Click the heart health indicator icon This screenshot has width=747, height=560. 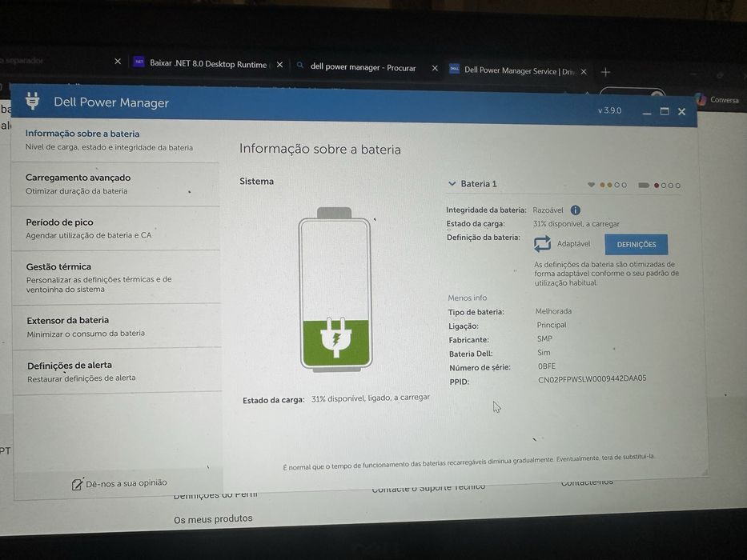(591, 185)
